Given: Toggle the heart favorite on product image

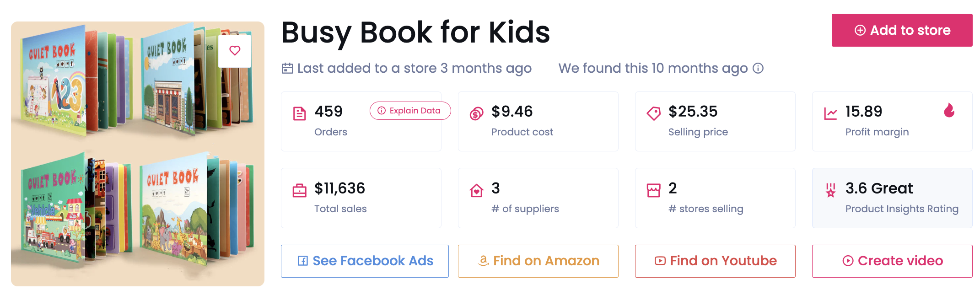Looking at the screenshot, I should (235, 51).
